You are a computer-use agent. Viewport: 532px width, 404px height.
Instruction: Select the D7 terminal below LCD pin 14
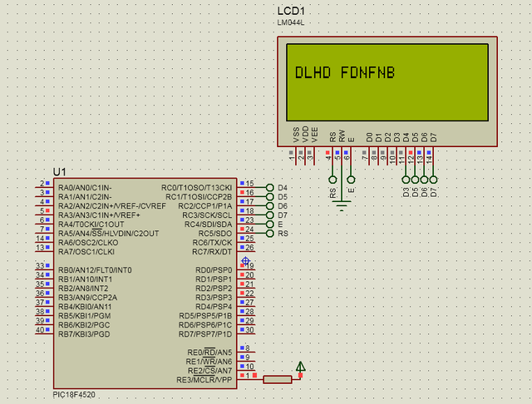(x=433, y=180)
